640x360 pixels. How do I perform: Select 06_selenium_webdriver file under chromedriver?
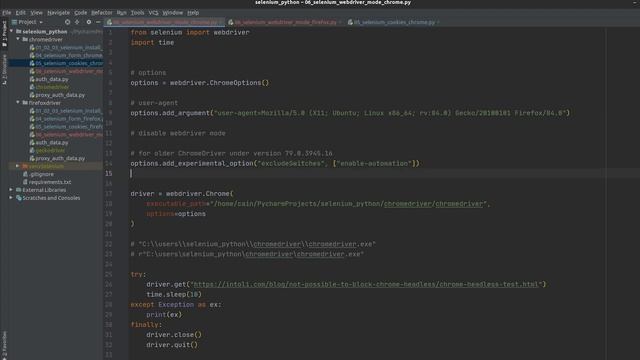tap(69, 71)
